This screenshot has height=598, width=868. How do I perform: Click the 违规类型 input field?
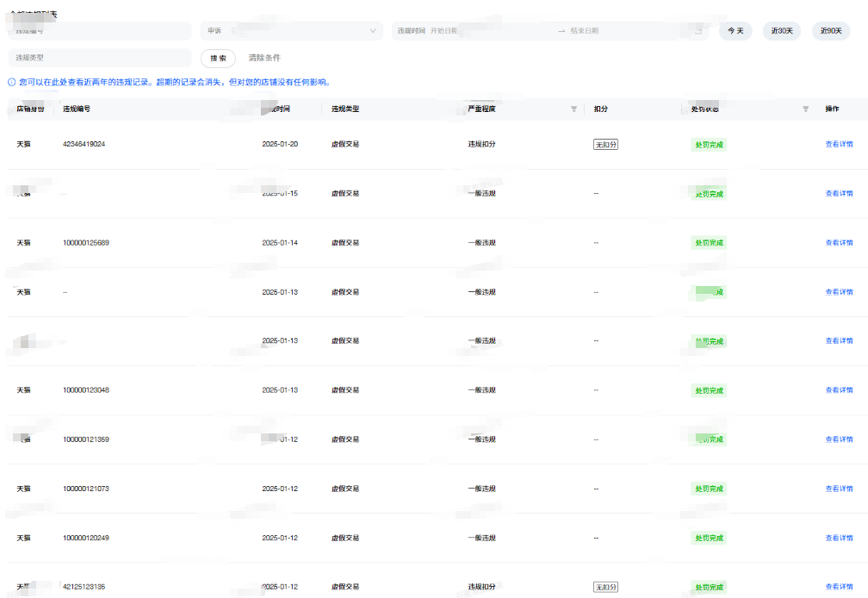pos(99,58)
